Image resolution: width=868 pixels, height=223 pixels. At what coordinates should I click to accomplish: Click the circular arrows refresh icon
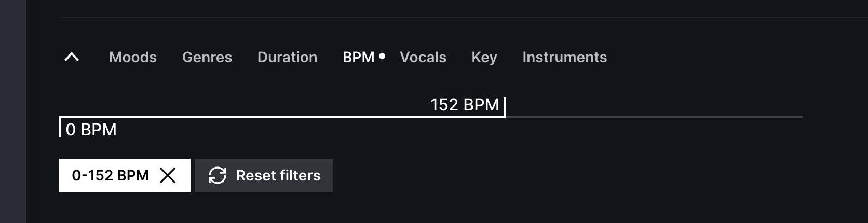[218, 175]
